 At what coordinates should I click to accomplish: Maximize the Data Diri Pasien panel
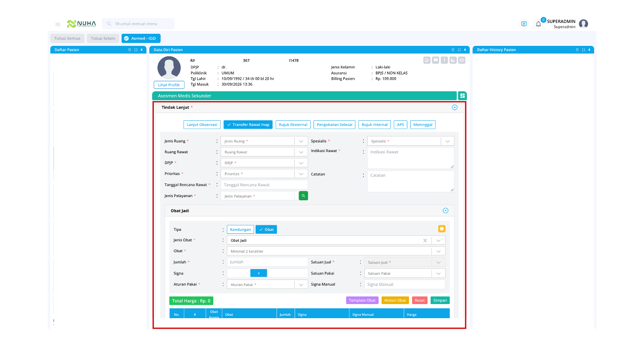point(459,50)
